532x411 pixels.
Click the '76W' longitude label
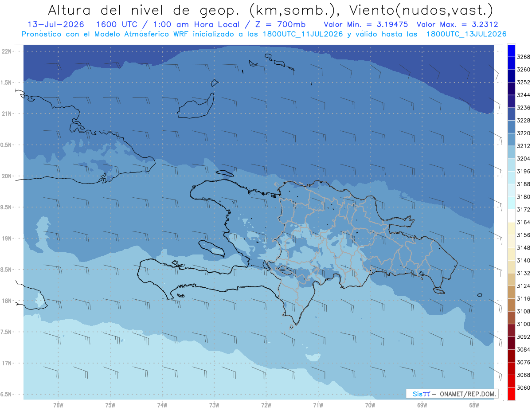[x=58, y=405]
